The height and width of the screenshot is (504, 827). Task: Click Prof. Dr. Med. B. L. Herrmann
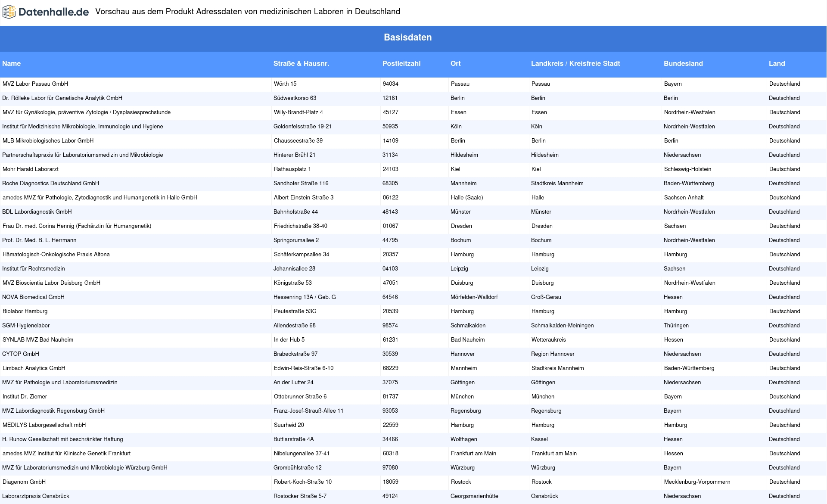(x=39, y=240)
